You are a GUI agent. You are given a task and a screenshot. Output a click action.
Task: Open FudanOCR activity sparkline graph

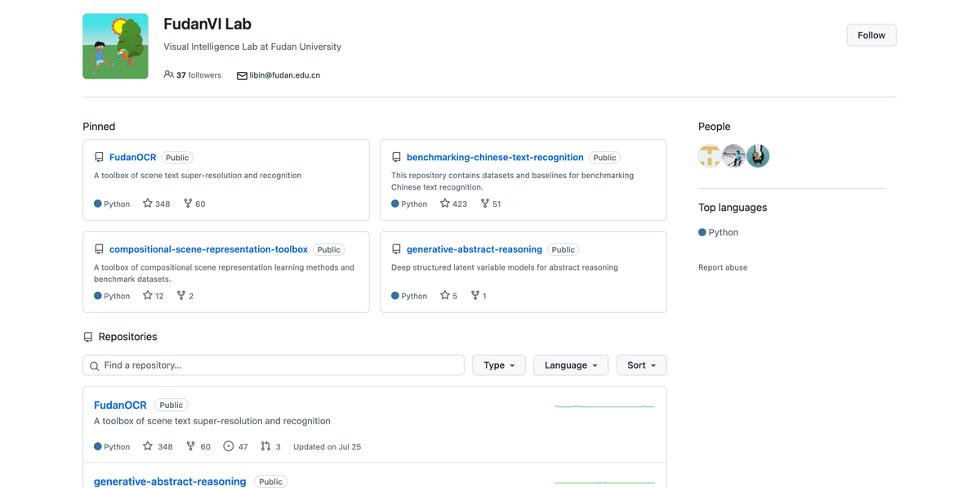coord(604,406)
